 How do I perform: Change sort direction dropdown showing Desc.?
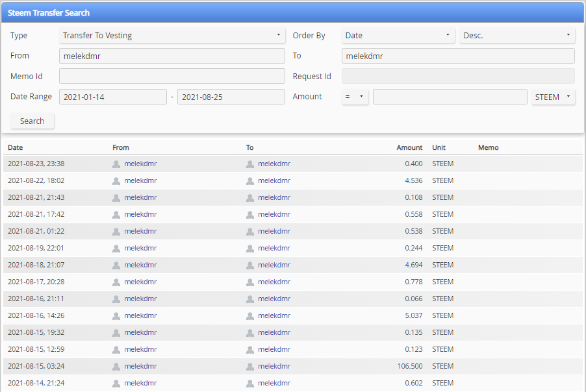(517, 36)
